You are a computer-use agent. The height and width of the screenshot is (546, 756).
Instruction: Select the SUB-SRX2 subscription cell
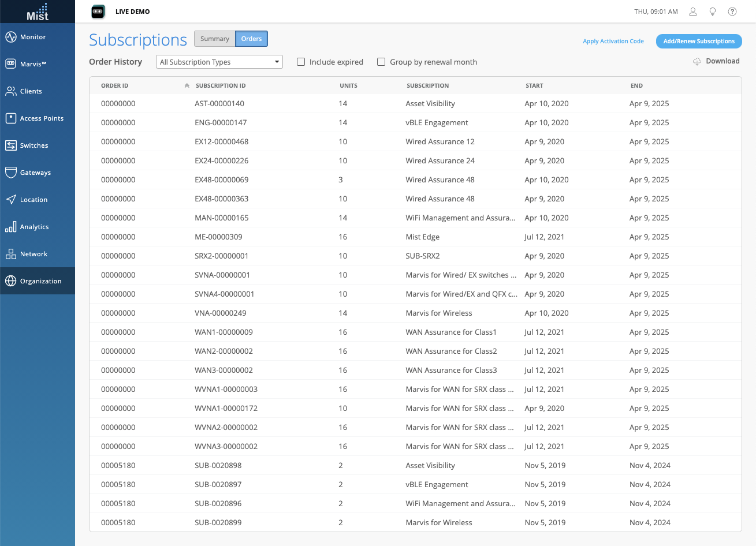coord(423,256)
